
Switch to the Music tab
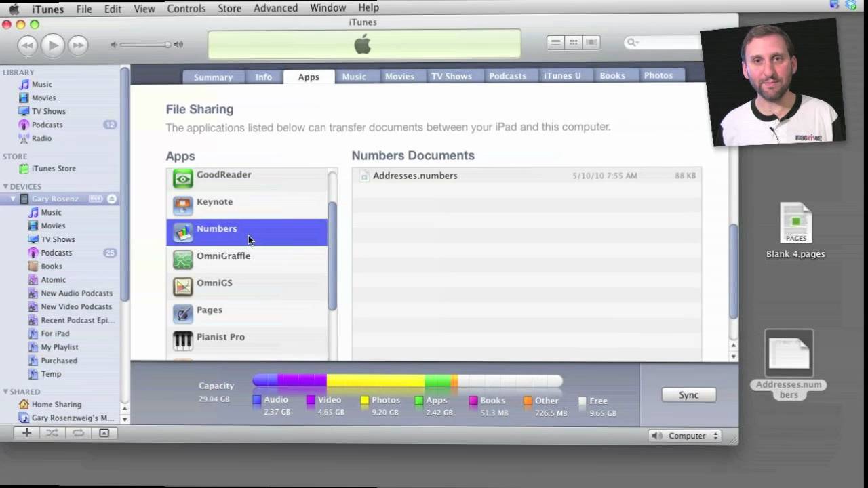354,77
